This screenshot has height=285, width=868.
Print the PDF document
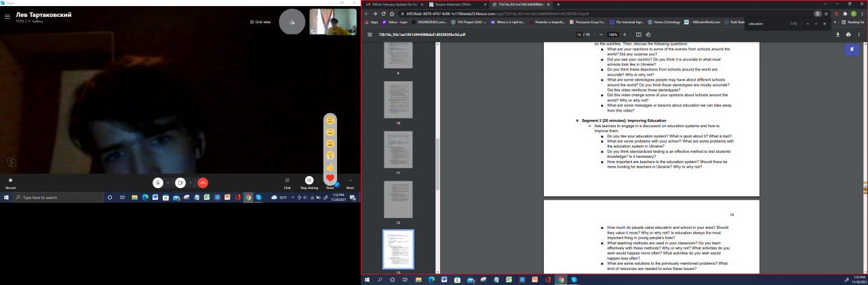point(848,35)
